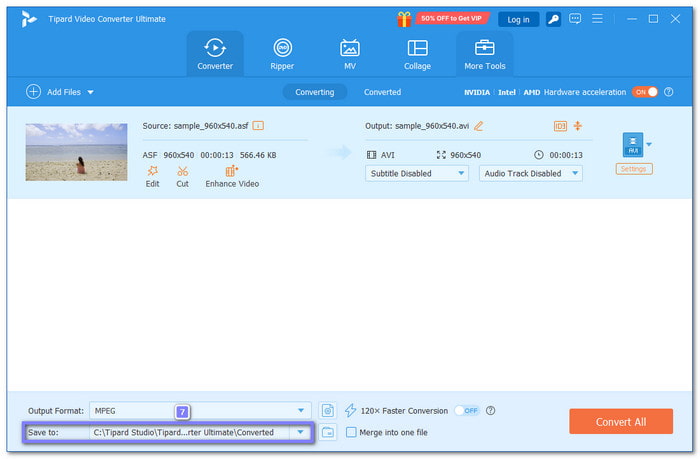Open Enhance Video tool
The height and width of the screenshot is (459, 700).
coord(232,176)
